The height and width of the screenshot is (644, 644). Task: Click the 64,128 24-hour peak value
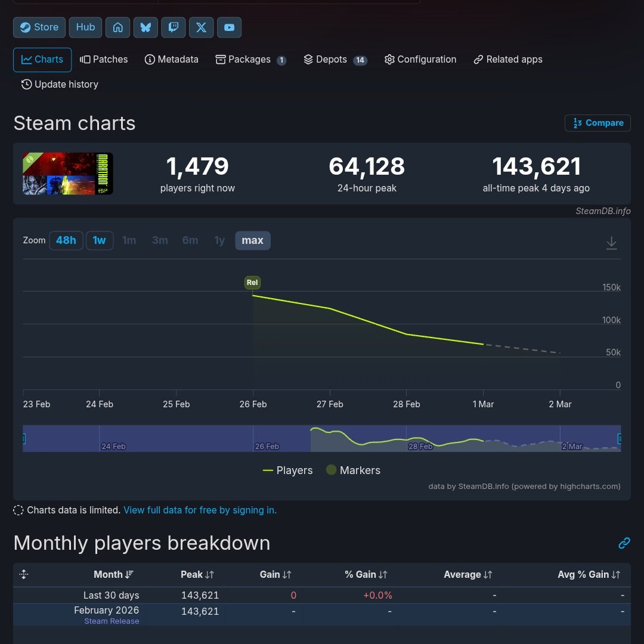(367, 167)
